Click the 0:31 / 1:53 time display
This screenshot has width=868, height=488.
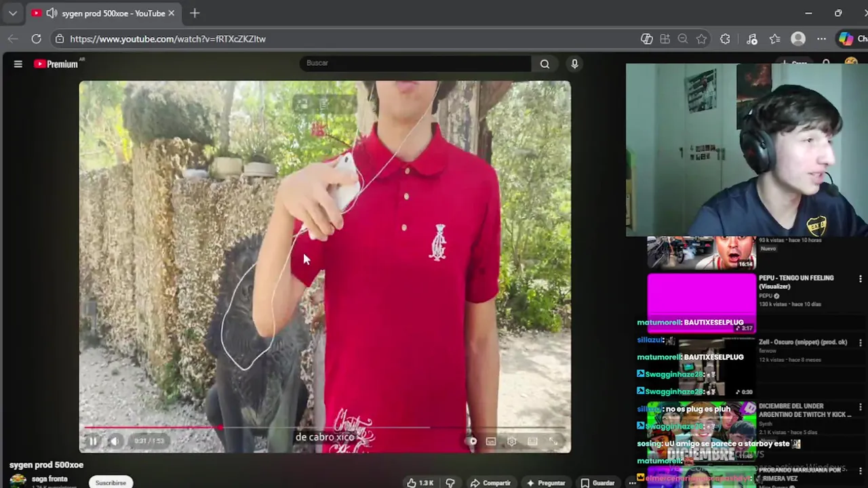coord(149,441)
